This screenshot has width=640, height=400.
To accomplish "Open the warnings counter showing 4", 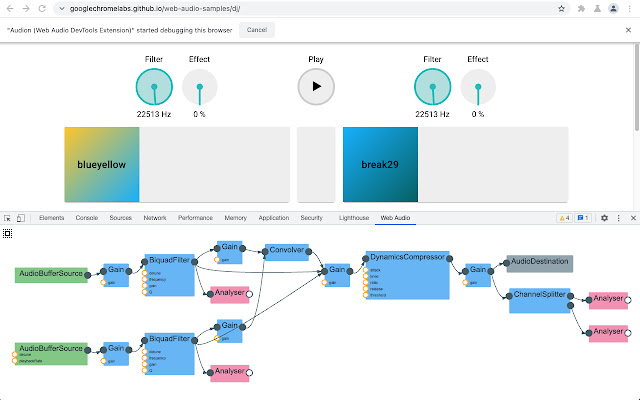I will (x=564, y=218).
